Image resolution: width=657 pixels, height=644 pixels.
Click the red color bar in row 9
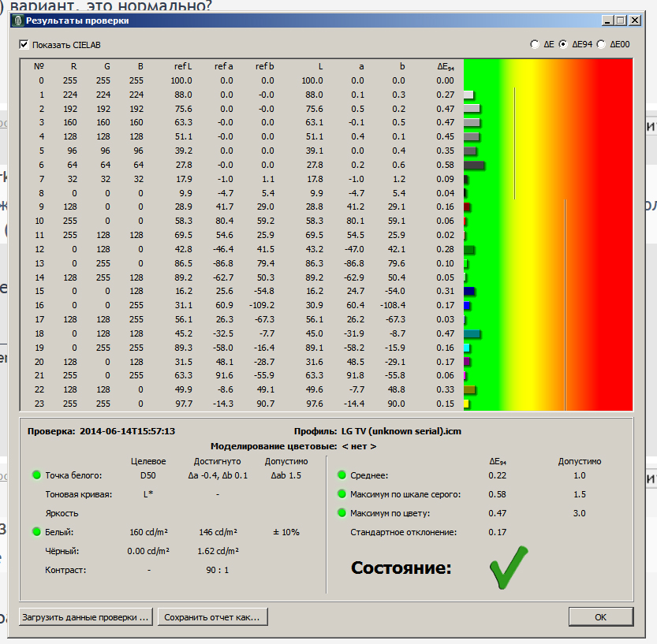click(467, 207)
